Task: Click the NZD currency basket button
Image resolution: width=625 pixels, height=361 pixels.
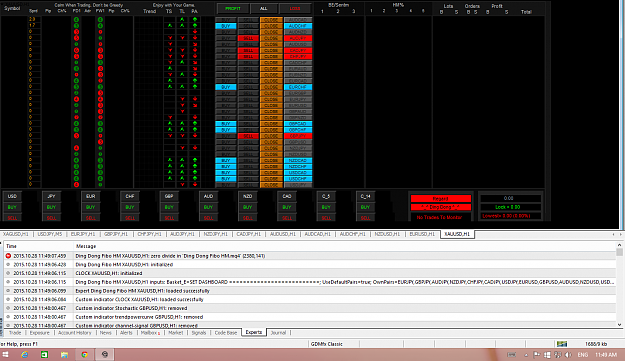Action: click(248, 196)
